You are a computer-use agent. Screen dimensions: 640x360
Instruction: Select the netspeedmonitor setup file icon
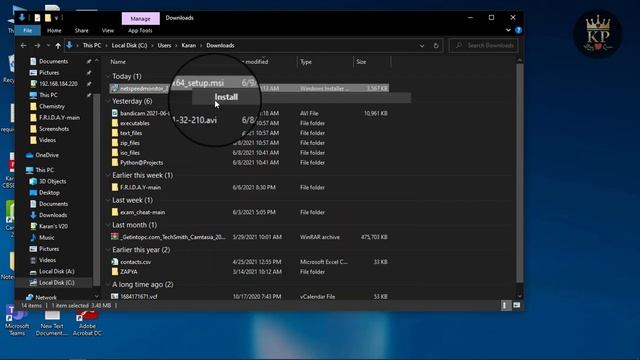(x=115, y=89)
